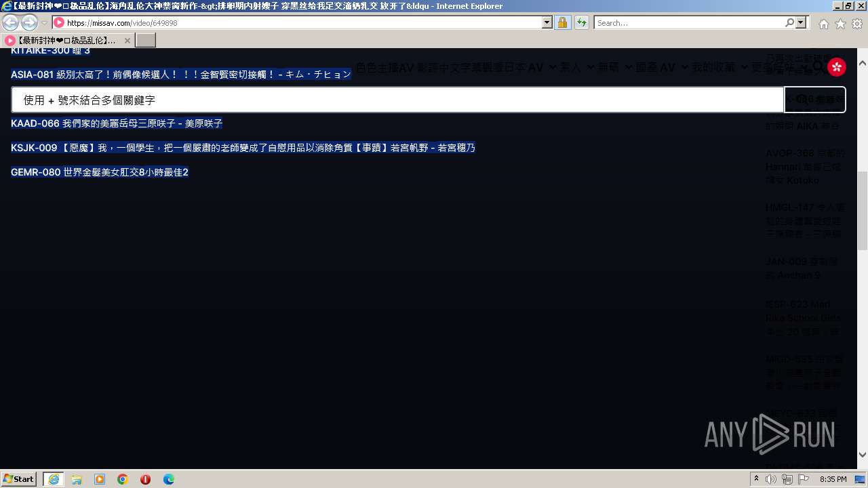Open a new blank browser tab
868x488 pixels.
(146, 41)
